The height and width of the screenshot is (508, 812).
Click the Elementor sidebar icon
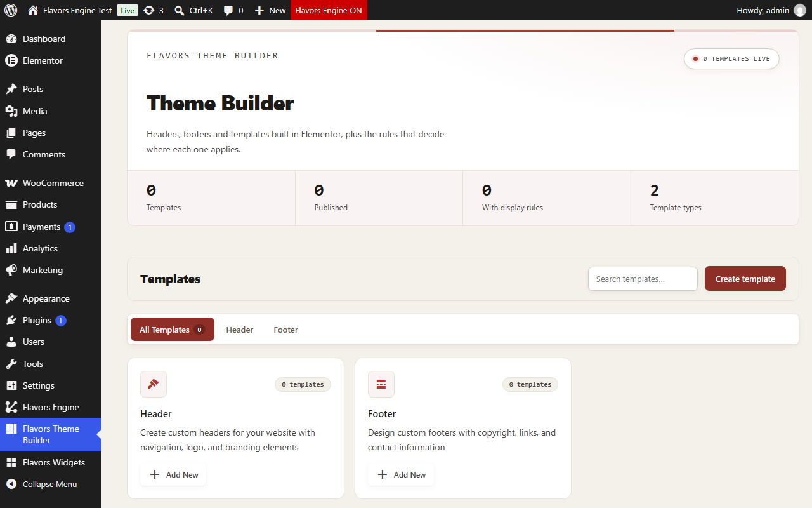pos(11,60)
